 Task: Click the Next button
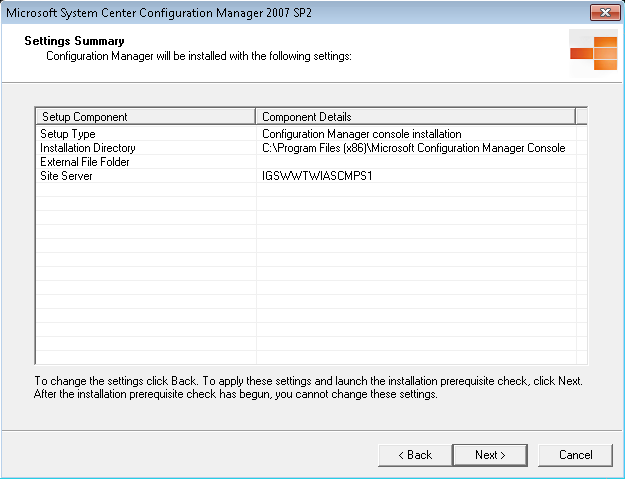[x=490, y=455]
